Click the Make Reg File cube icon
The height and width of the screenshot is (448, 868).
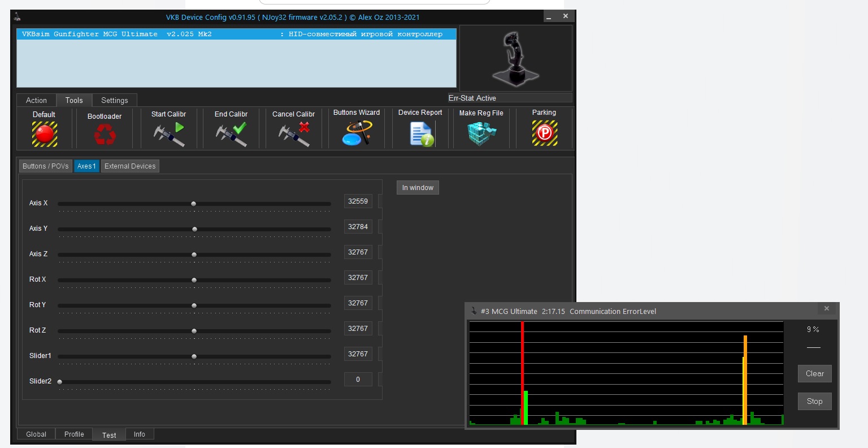(481, 134)
